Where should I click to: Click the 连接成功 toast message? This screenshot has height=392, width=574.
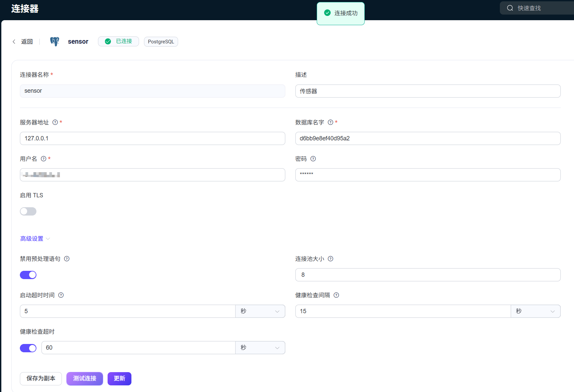tap(341, 14)
